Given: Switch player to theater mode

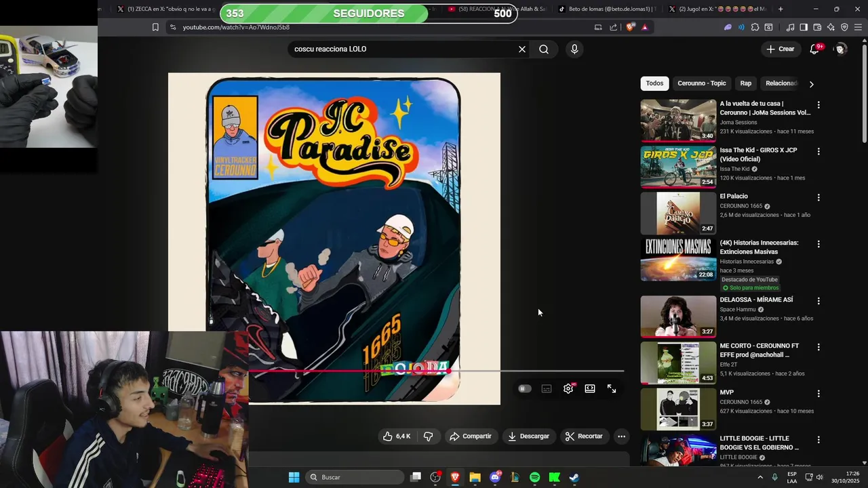Looking at the screenshot, I should pos(590,389).
